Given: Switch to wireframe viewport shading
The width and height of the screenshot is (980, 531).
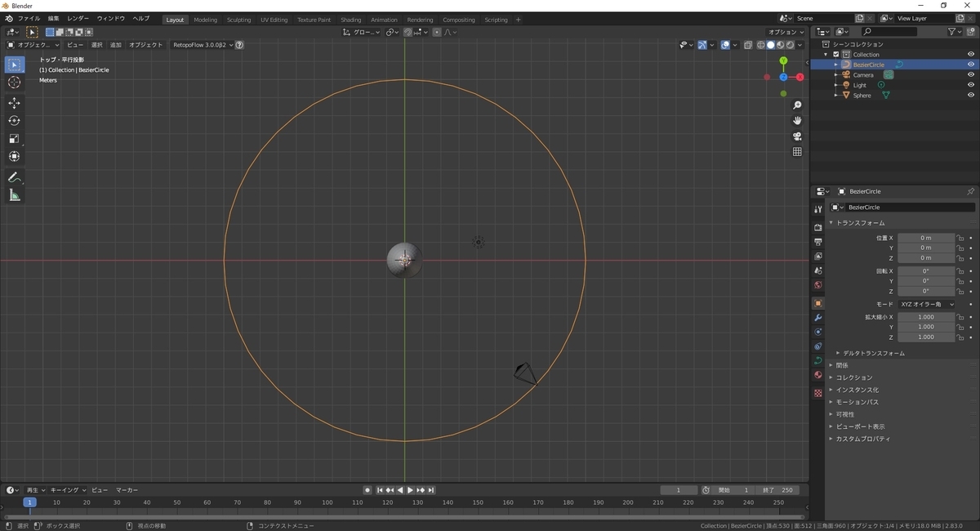Looking at the screenshot, I should [761, 45].
